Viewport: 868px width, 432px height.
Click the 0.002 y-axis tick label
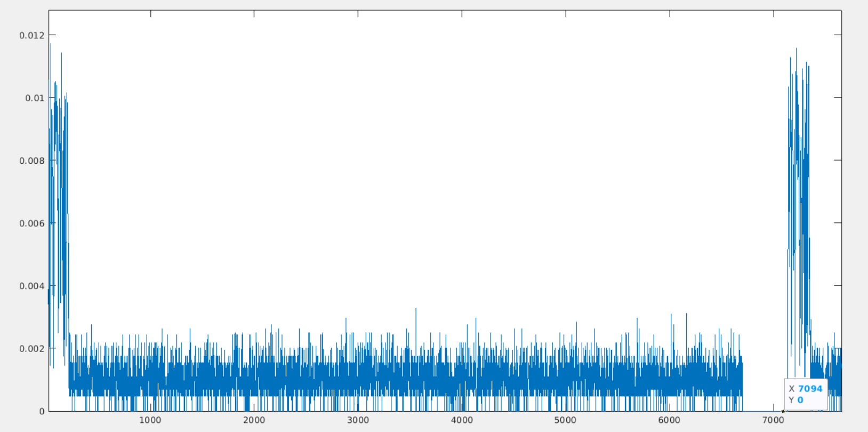point(32,349)
